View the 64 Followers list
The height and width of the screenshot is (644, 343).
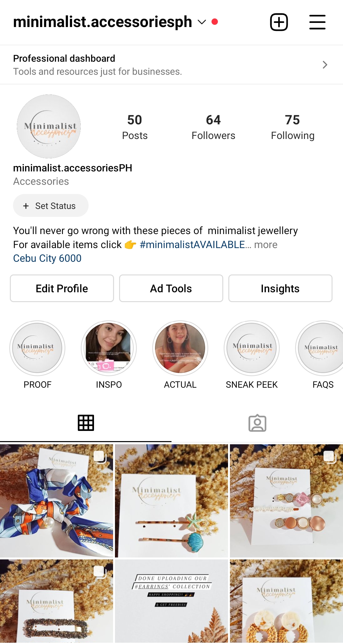[x=213, y=127]
